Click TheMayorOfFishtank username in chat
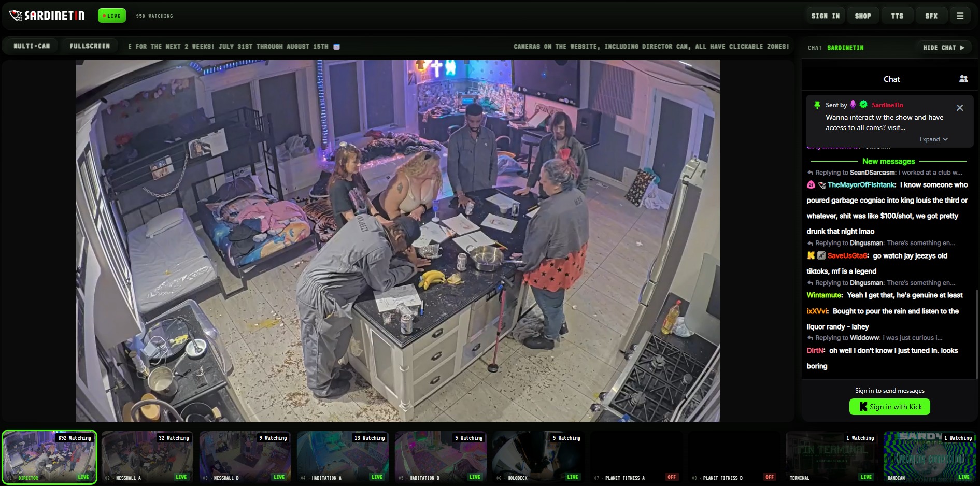 861,185
